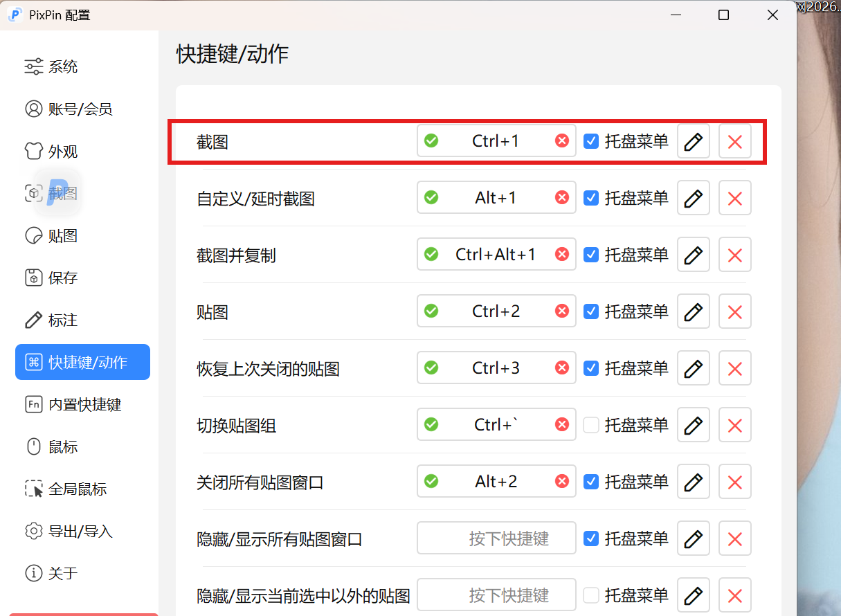
Task: Switch to 外观 settings
Action: click(x=82, y=152)
